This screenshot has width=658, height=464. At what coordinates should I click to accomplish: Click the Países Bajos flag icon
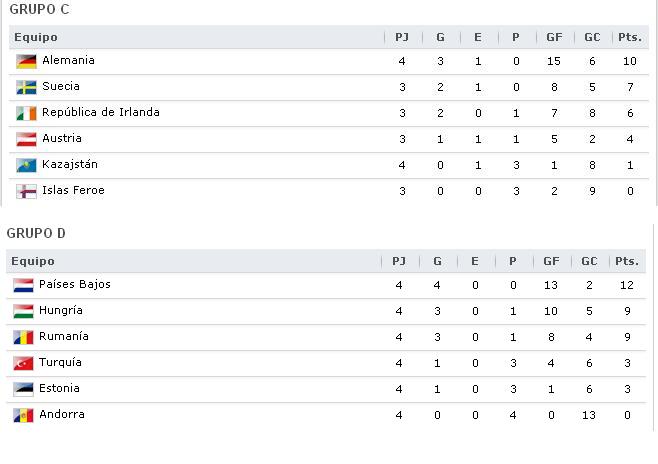tap(23, 285)
